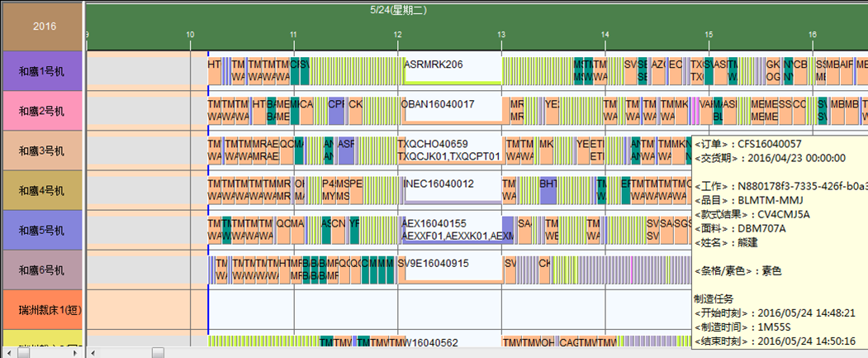
Task: Choose the 和鹰4号机 machine row label
Action: [x=41, y=189]
